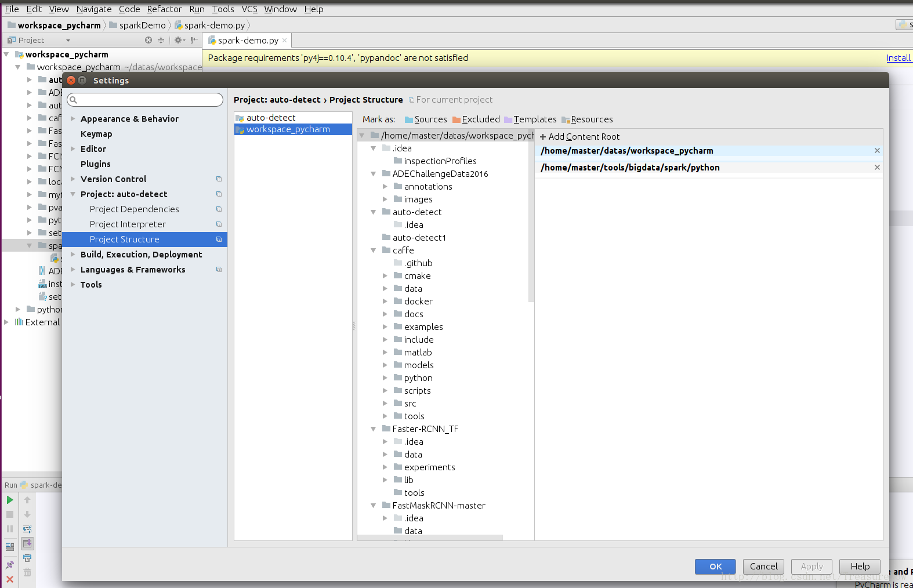The image size is (913, 588).
Task: Select Project Interpreter setting
Action: tap(128, 224)
